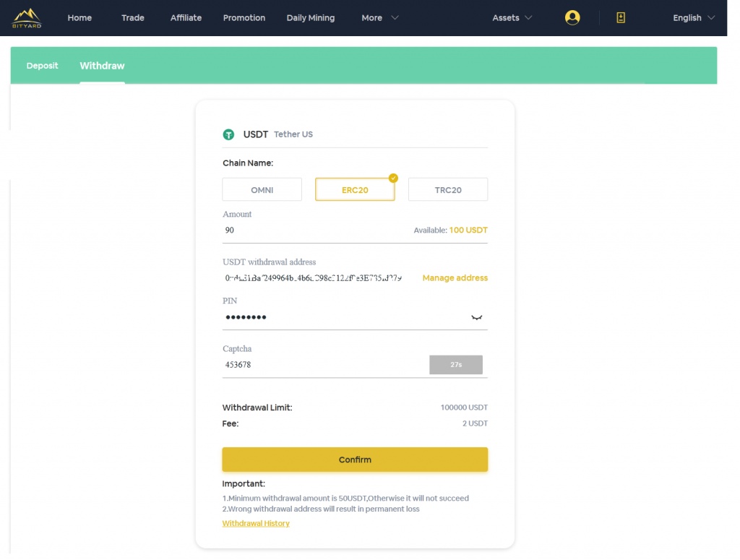Click the Amount input field

(x=311, y=231)
